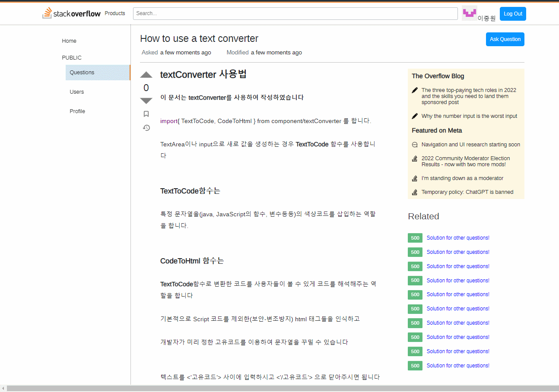
Task: Click the vote count 0
Action: pos(146,88)
